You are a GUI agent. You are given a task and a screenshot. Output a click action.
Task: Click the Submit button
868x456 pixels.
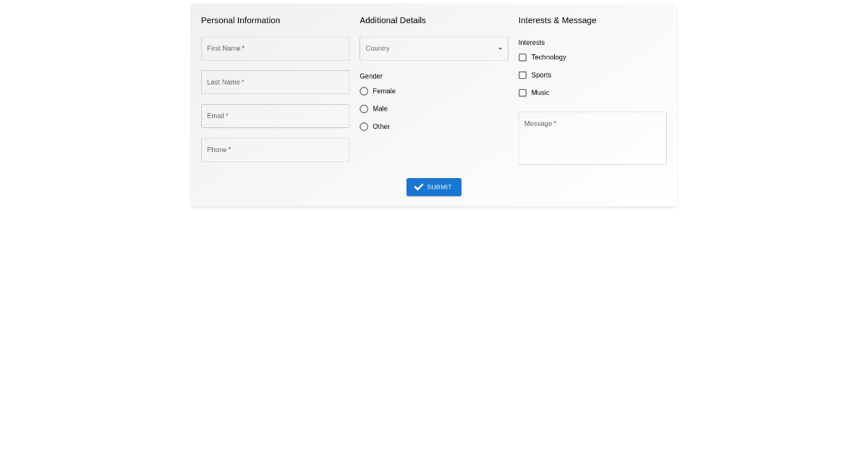(434, 187)
